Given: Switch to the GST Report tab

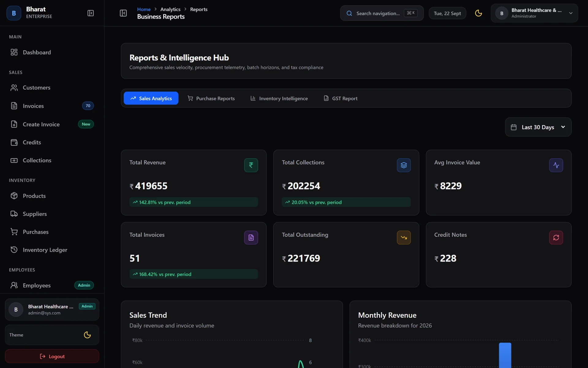Looking at the screenshot, I should tap(341, 98).
